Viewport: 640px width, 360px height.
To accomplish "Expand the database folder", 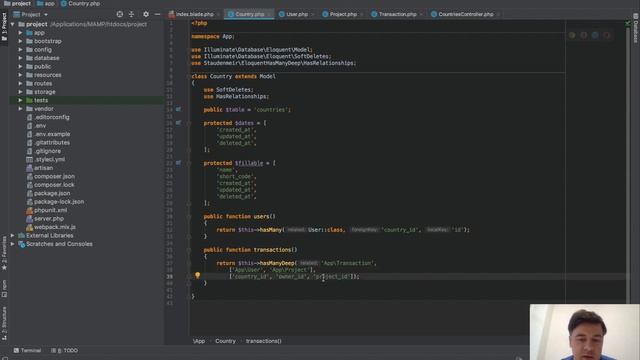I will click(x=20, y=58).
